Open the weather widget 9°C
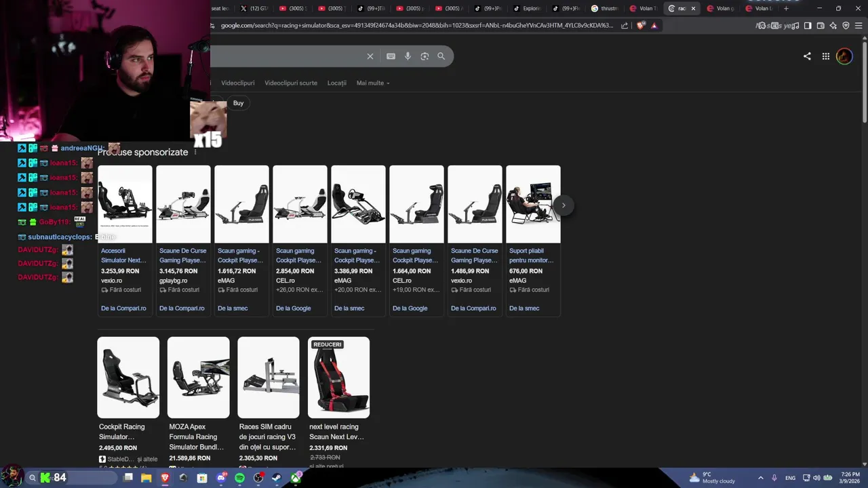Image resolution: width=868 pixels, height=488 pixels. tap(712, 478)
